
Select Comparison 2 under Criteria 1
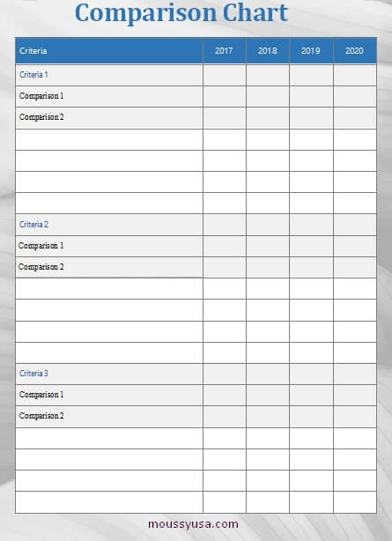(41, 117)
